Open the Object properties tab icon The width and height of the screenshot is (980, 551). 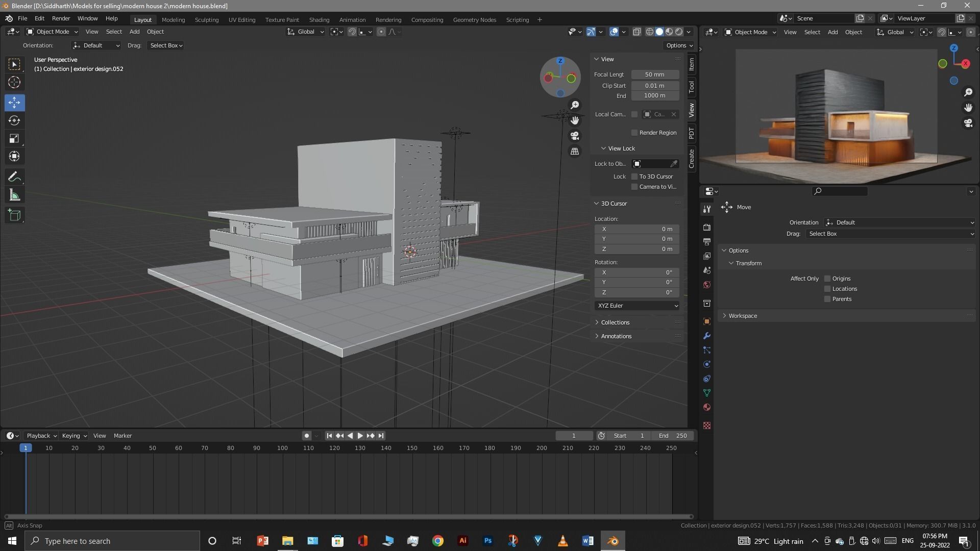click(x=707, y=321)
